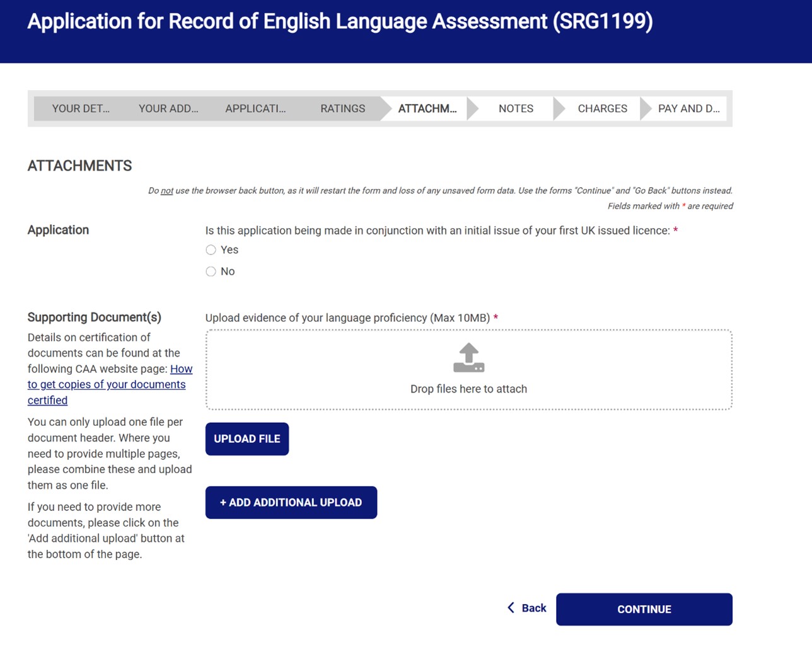Image resolution: width=812 pixels, height=647 pixels.
Task: Open the NOTES step tab
Action: point(516,108)
